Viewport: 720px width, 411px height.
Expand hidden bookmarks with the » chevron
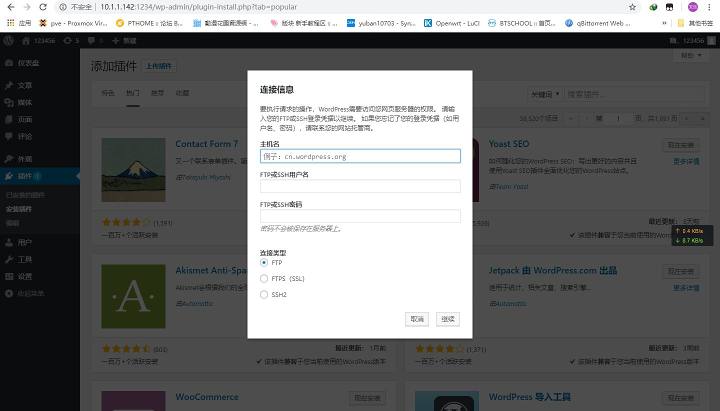[664, 23]
